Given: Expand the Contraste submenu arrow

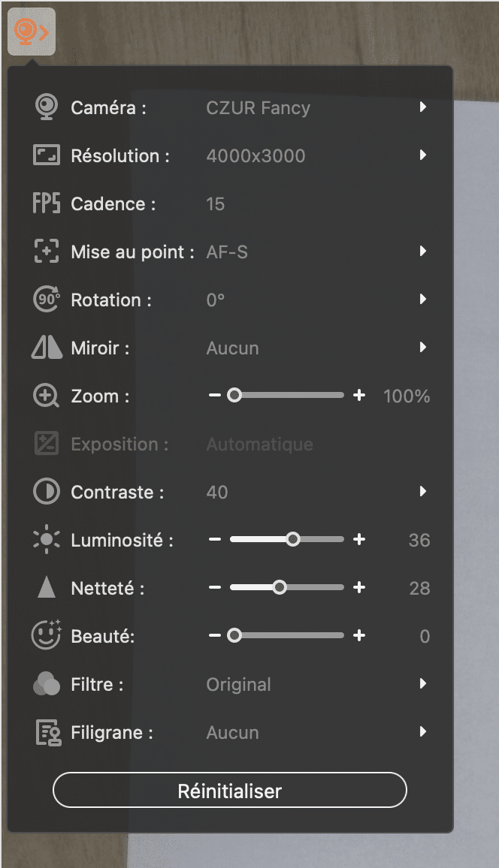Looking at the screenshot, I should click(x=423, y=492).
